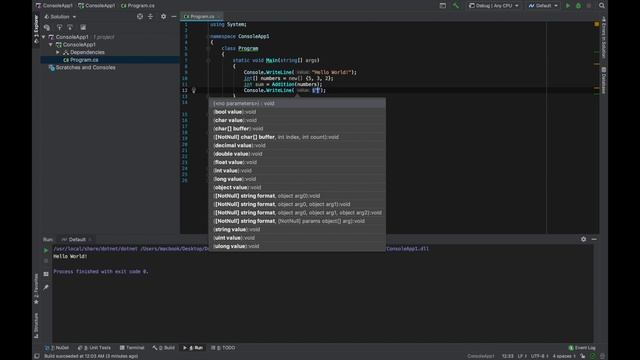Switch to the Program.cs editor tab
This screenshot has height=360, width=640.
201,16
